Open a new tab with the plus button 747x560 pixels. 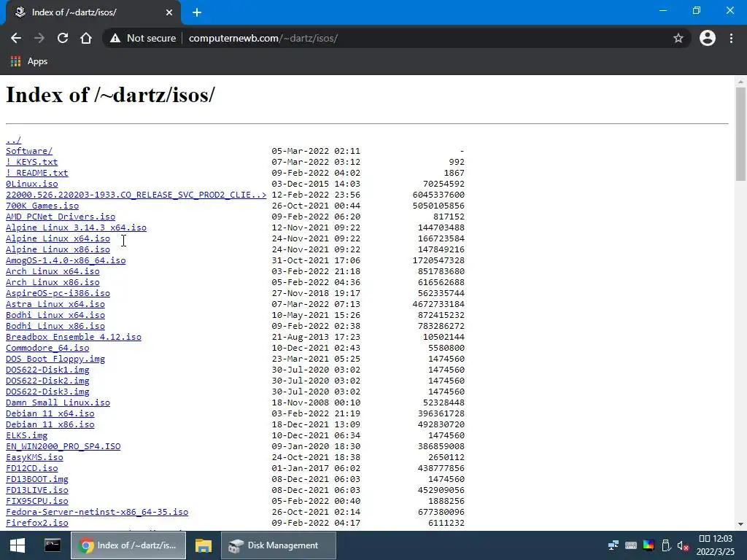point(197,12)
